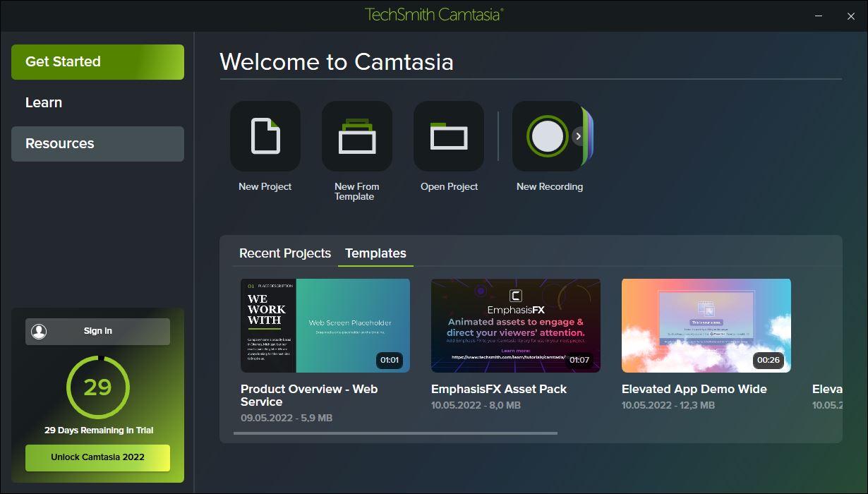
Task: Click the 29 days trial progress ring
Action: coord(97,387)
